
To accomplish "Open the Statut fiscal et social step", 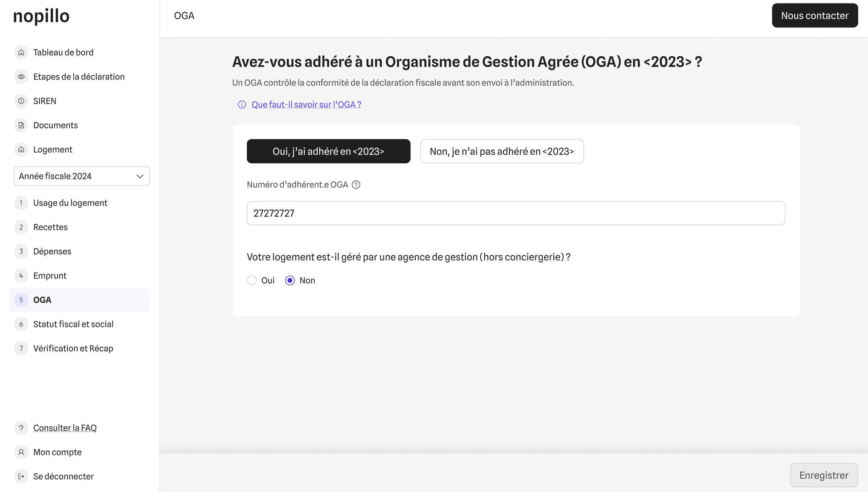I will pos(73,324).
